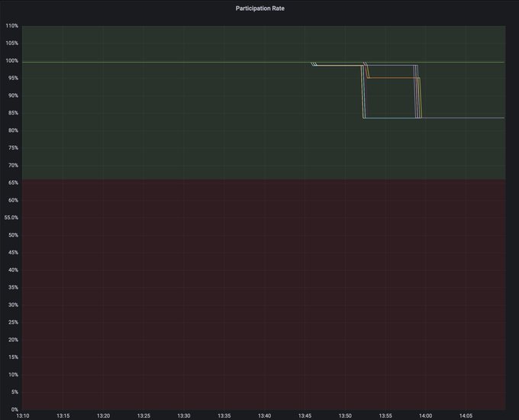Click the 13:25 time axis label
Screen dimensions: 519x420
(x=143, y=415)
